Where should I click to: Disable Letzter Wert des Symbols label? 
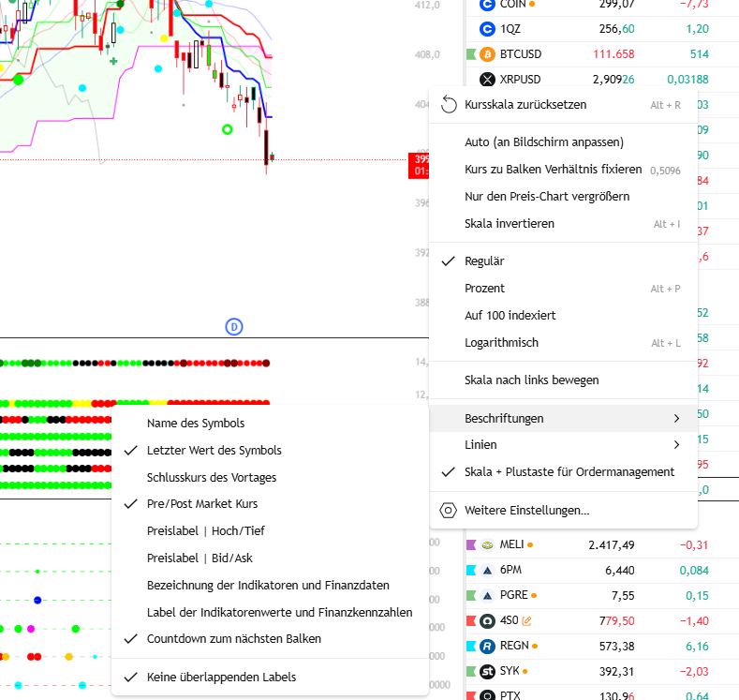pyautogui.click(x=214, y=450)
